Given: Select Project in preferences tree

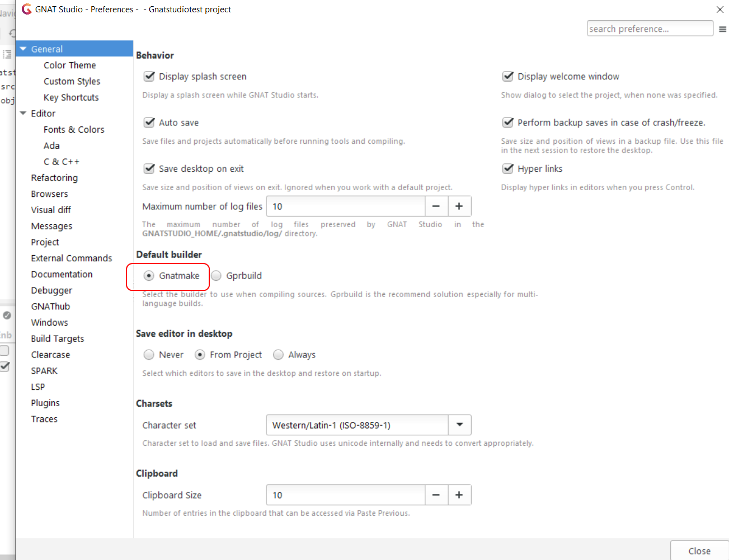Looking at the screenshot, I should pyautogui.click(x=45, y=242).
